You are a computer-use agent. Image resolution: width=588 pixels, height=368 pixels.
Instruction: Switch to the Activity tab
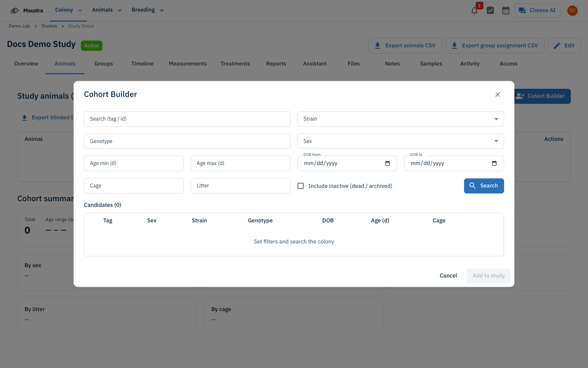(x=470, y=64)
